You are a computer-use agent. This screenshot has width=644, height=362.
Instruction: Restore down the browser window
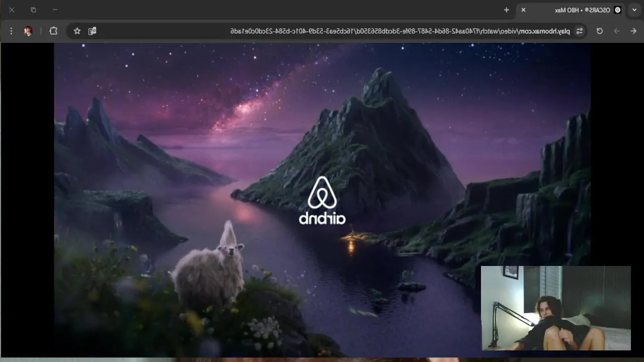point(33,10)
